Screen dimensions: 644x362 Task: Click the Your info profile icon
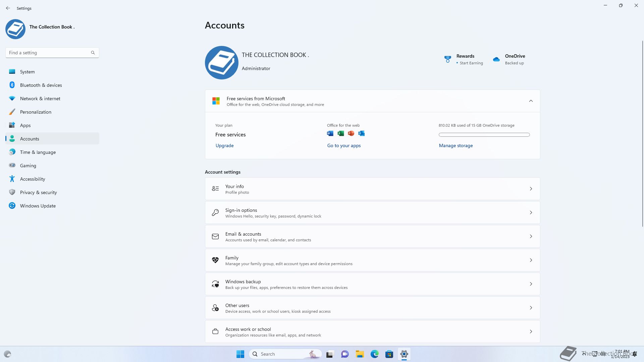click(215, 189)
